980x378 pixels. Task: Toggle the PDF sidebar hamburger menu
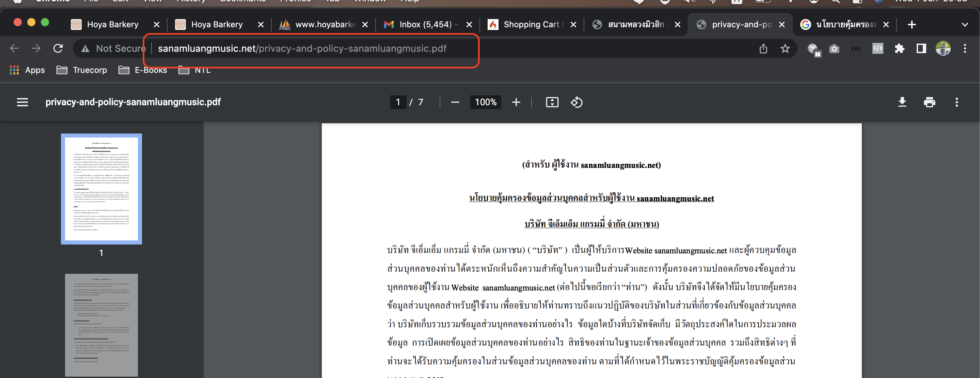click(22, 102)
